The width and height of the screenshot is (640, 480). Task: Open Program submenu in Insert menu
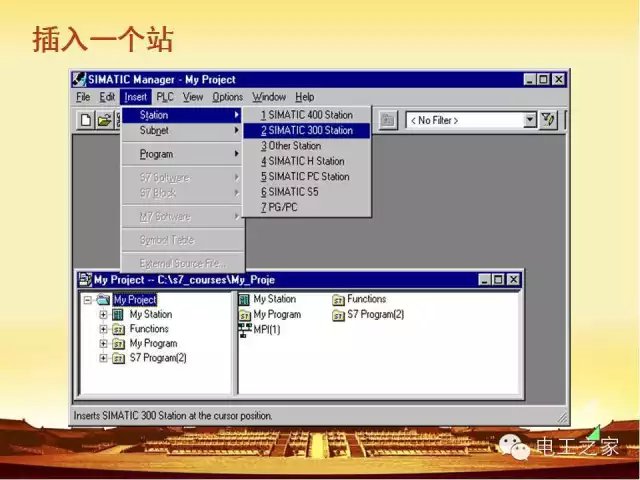click(x=156, y=154)
